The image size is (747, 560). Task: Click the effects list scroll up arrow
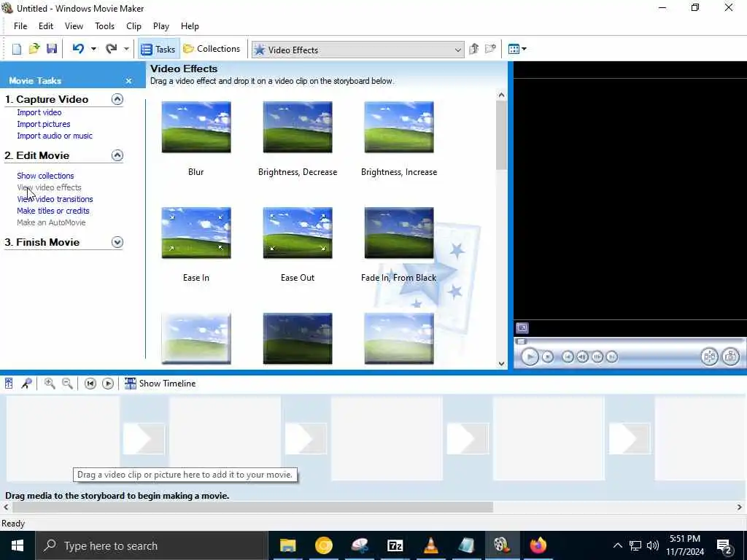pos(501,95)
